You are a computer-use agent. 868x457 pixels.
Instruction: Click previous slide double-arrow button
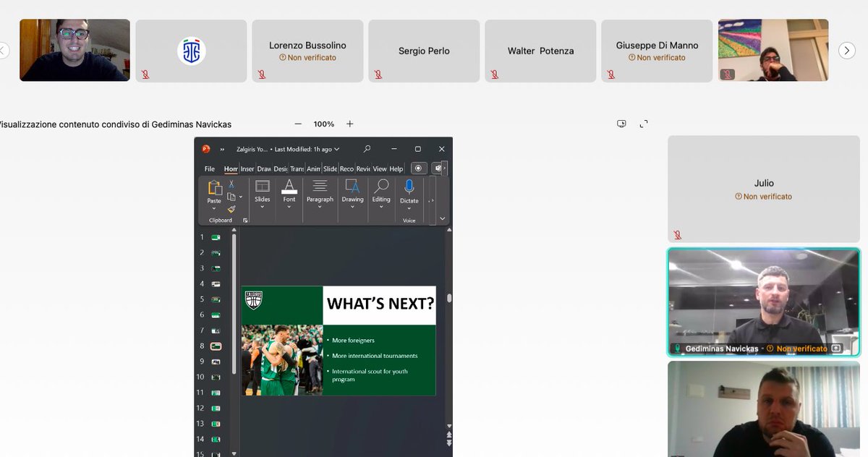449,435
